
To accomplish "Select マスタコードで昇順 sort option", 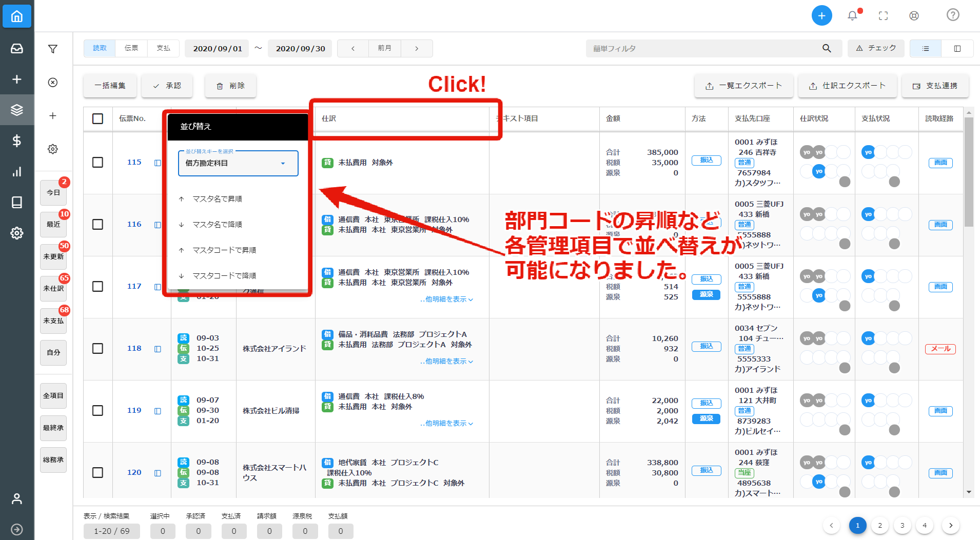I will [x=238, y=250].
